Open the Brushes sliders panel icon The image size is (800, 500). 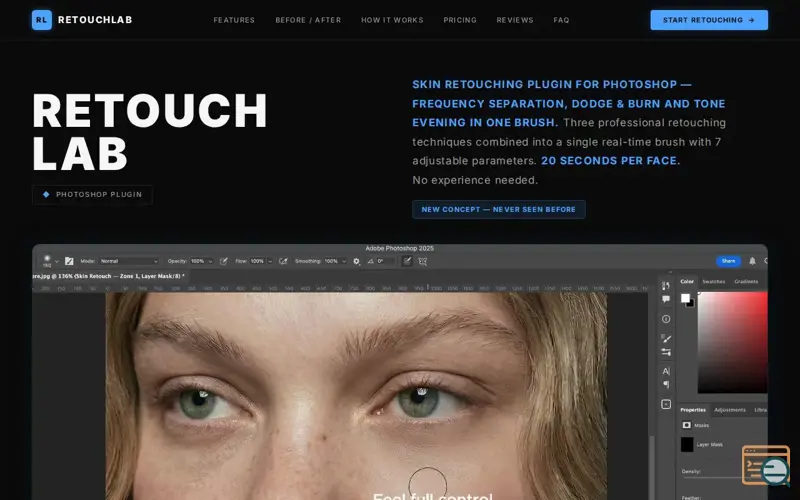(x=666, y=352)
